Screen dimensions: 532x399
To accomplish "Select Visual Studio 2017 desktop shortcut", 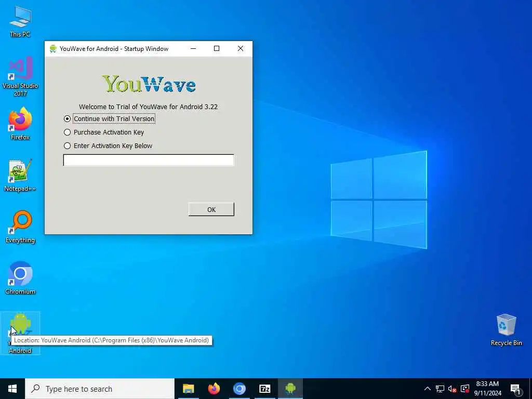I will click(x=20, y=76).
